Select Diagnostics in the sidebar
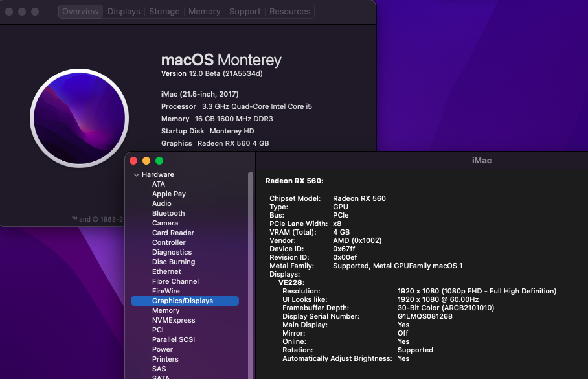 coord(172,253)
